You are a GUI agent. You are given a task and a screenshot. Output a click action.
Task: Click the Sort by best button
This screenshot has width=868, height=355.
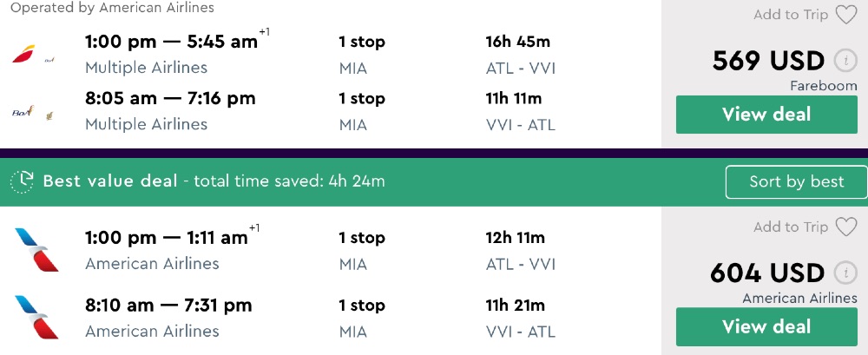796,181
